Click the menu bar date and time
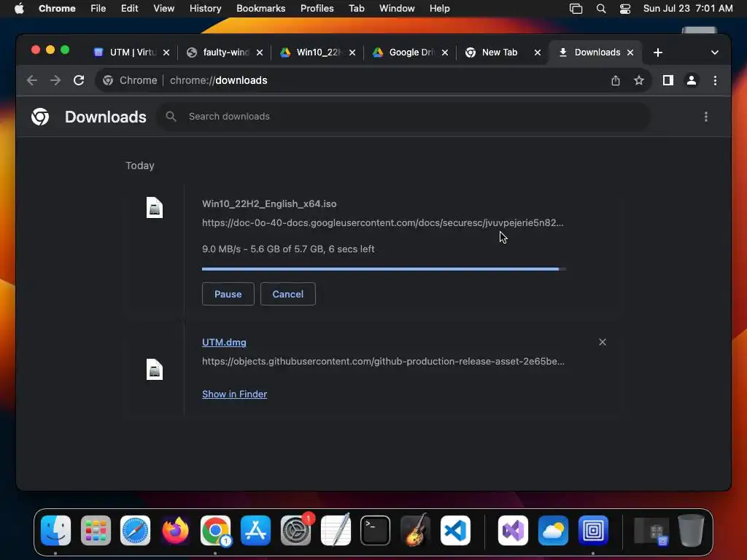The height and width of the screenshot is (560, 747). tap(687, 9)
